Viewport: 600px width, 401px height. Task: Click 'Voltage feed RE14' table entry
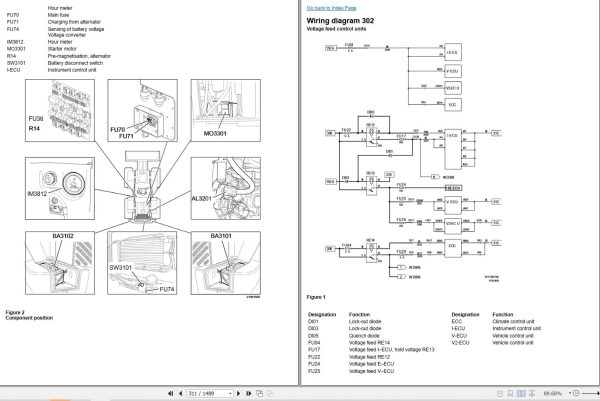369,342
